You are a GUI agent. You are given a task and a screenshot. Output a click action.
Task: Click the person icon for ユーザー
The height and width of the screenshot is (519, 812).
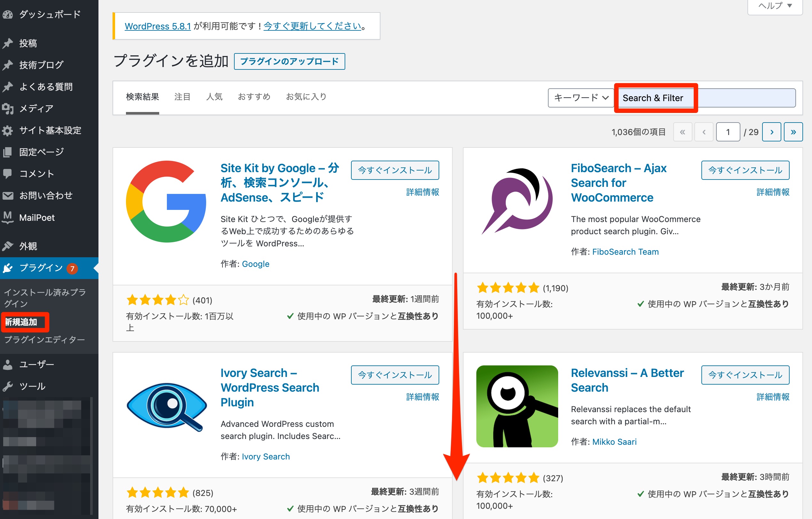[7, 364]
